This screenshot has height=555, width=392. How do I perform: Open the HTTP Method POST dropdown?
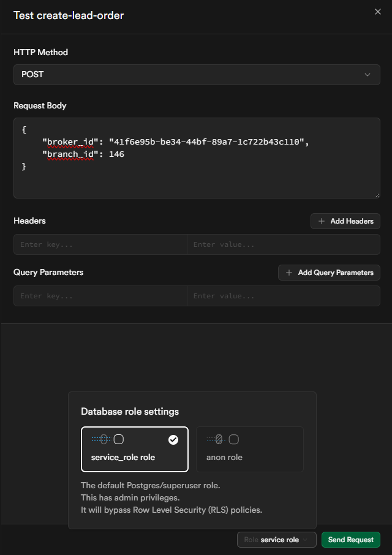(196, 75)
